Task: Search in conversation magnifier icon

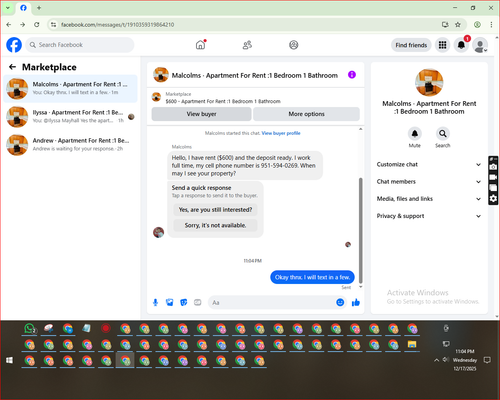Action: tap(443, 134)
